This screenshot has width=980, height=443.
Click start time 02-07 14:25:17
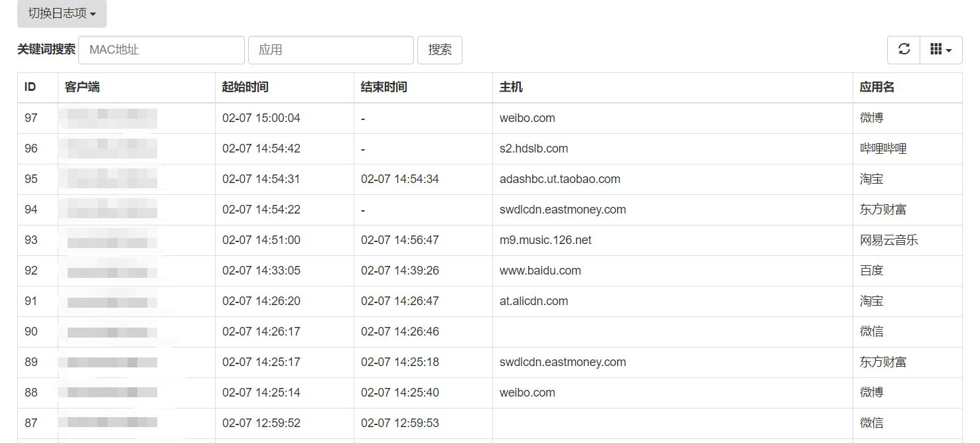(261, 362)
